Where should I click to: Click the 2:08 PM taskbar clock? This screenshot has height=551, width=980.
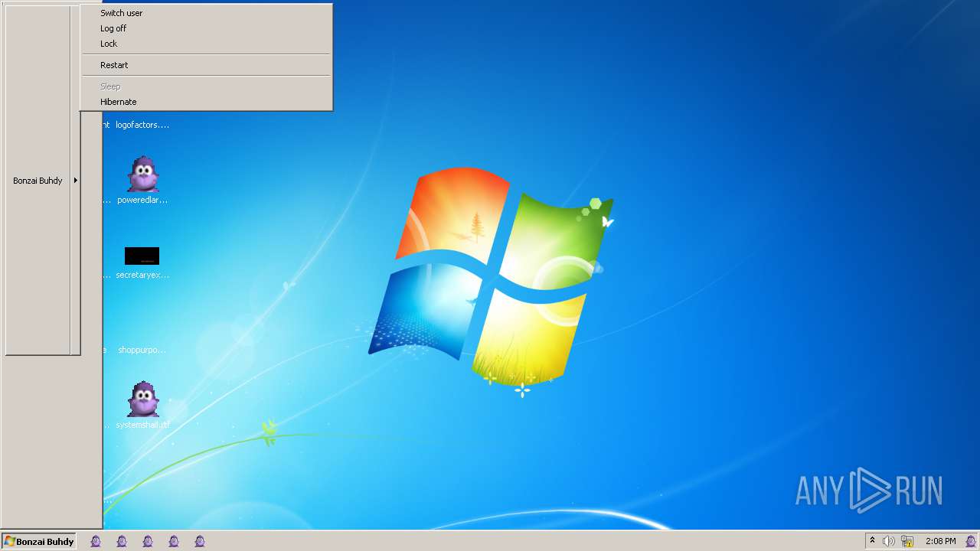point(940,541)
